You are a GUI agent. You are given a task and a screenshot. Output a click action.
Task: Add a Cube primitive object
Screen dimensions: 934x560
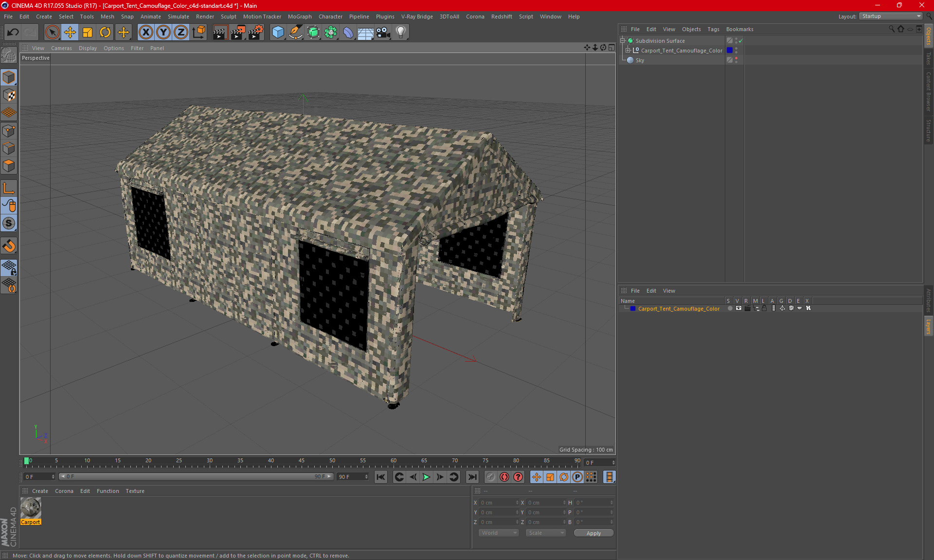click(278, 33)
